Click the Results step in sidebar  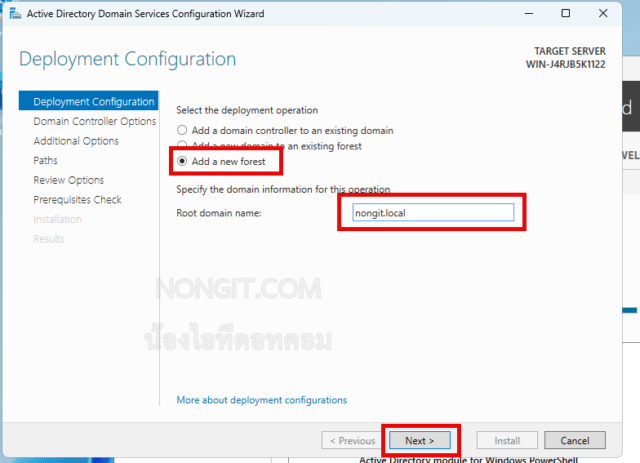49,239
